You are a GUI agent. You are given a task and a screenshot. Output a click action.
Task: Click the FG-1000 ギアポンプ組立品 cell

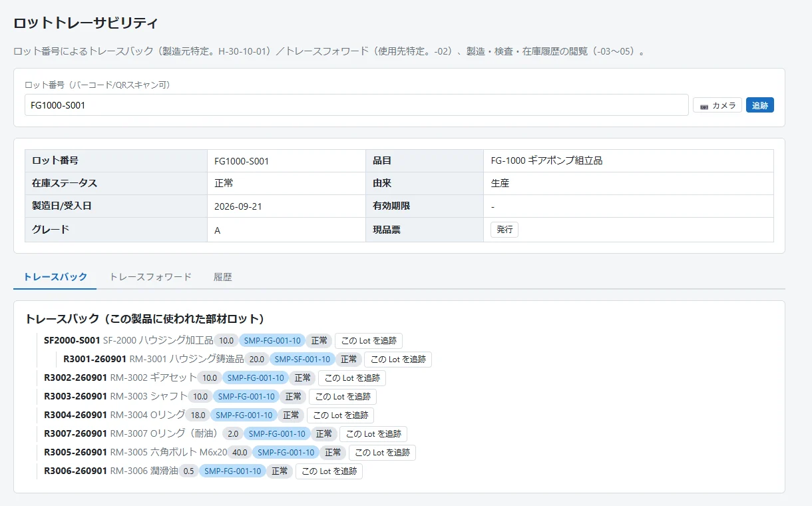point(628,161)
